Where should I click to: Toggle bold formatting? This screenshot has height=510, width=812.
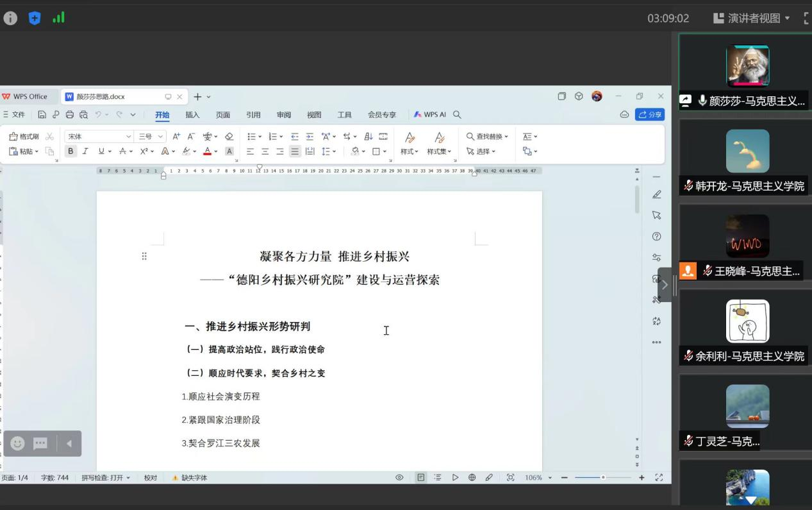[70, 151]
